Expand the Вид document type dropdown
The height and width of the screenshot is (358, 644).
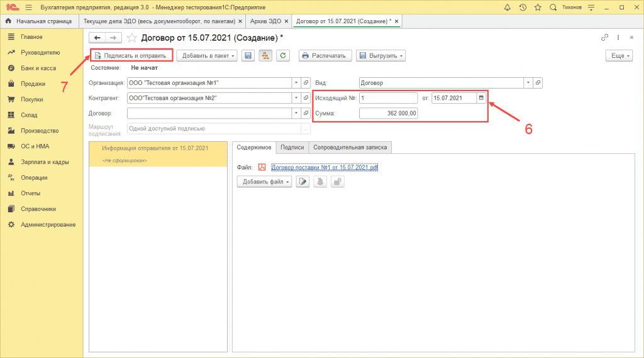coord(528,83)
